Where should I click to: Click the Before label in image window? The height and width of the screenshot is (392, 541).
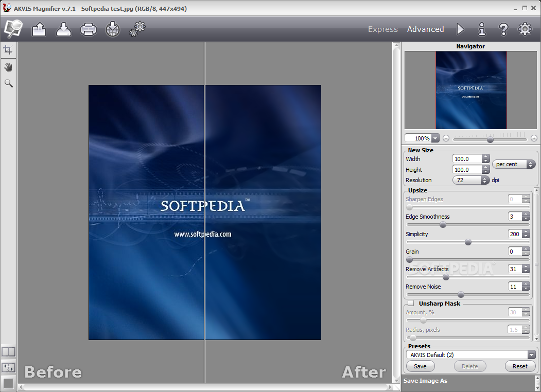tap(53, 372)
